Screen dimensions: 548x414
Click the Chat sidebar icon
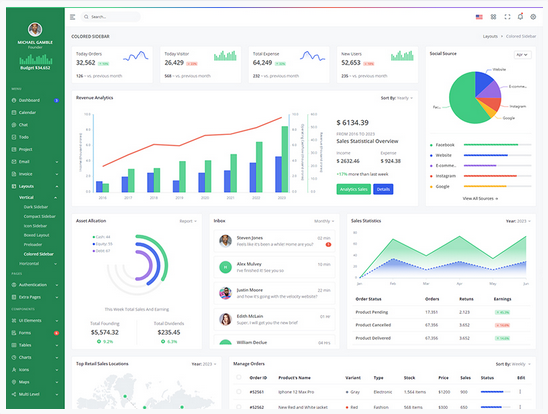(x=14, y=125)
